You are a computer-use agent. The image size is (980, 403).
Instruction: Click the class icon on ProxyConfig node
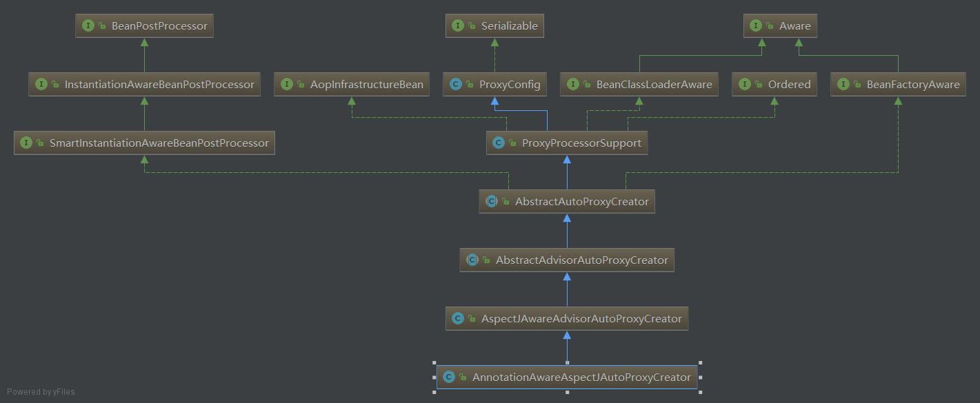point(455,84)
